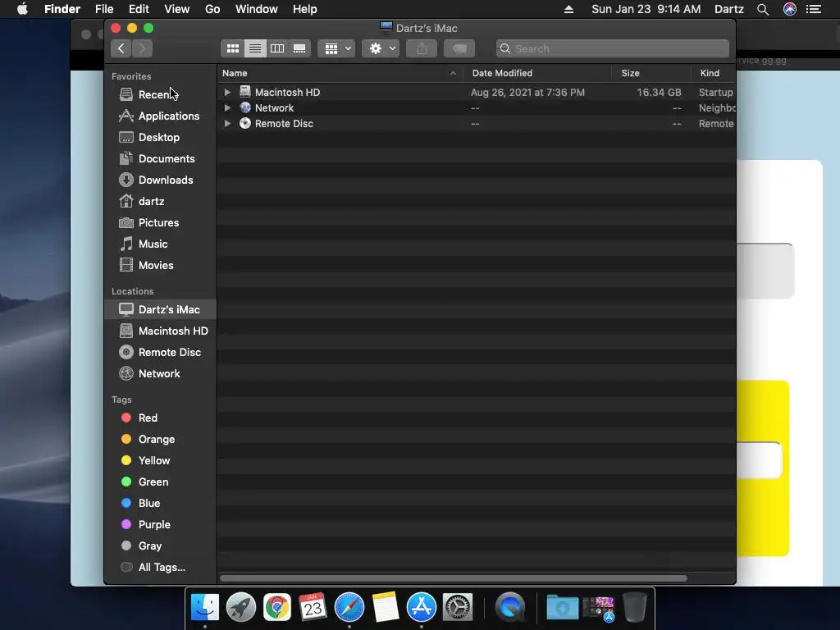The width and height of the screenshot is (840, 630).
Task: Select Network under Locations sidebar
Action: (160, 373)
